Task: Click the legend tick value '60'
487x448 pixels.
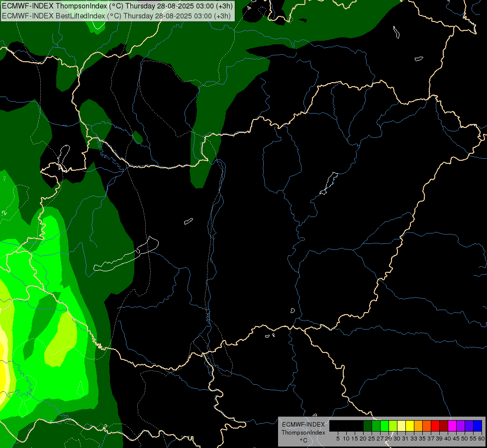Action: 482,439
